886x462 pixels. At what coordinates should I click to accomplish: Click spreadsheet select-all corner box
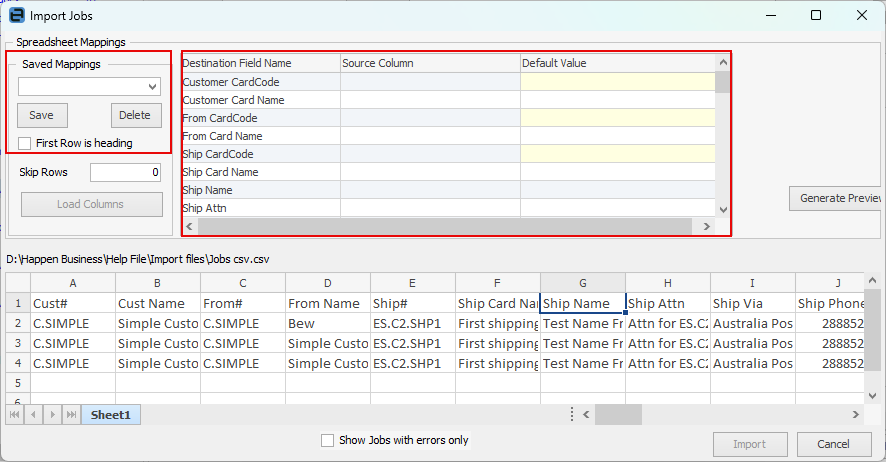click(x=18, y=283)
